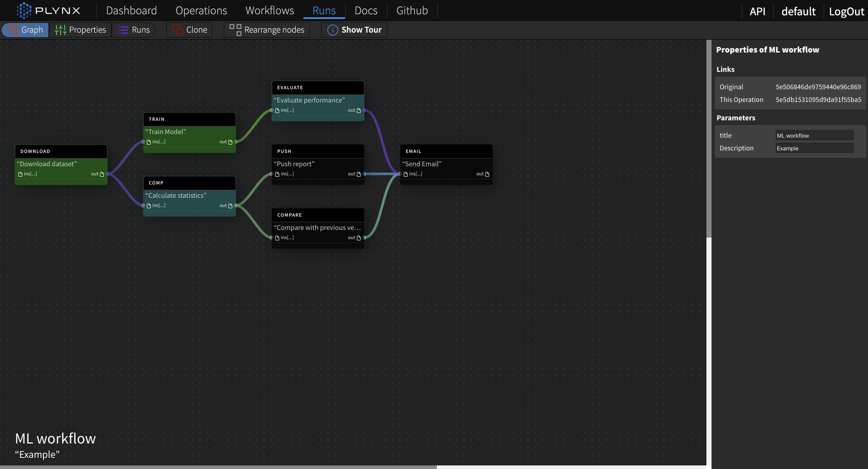Clone this run

[189, 30]
